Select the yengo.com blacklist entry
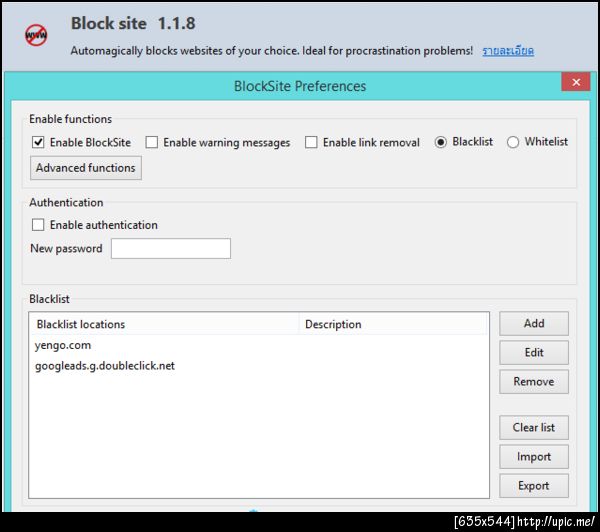Viewport: 600px width, 532px height. pos(64,345)
